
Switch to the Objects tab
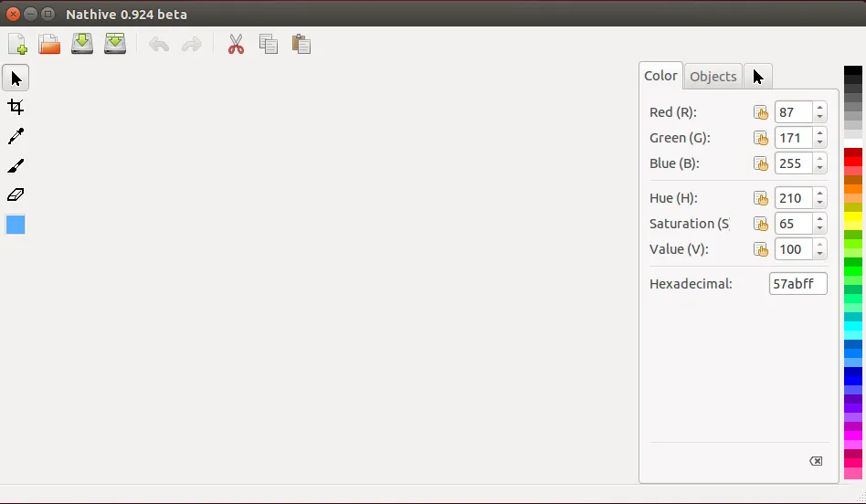[713, 77]
